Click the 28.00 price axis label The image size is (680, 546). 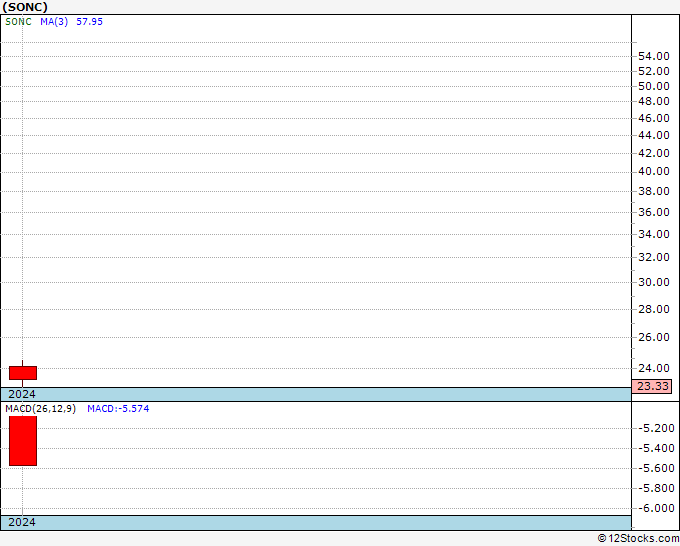(654, 309)
